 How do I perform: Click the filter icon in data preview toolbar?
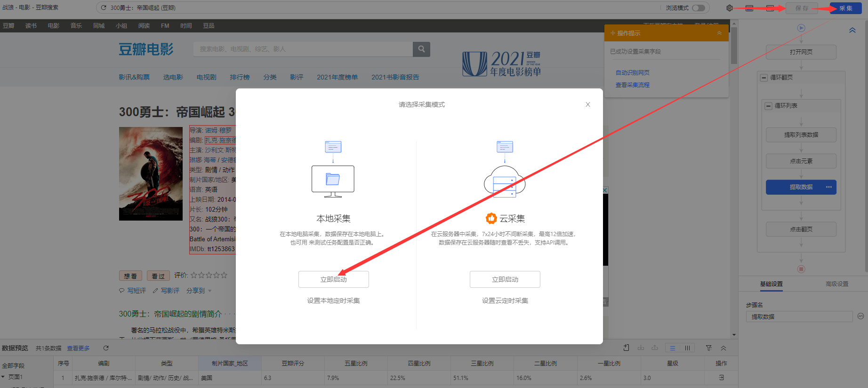coord(708,348)
